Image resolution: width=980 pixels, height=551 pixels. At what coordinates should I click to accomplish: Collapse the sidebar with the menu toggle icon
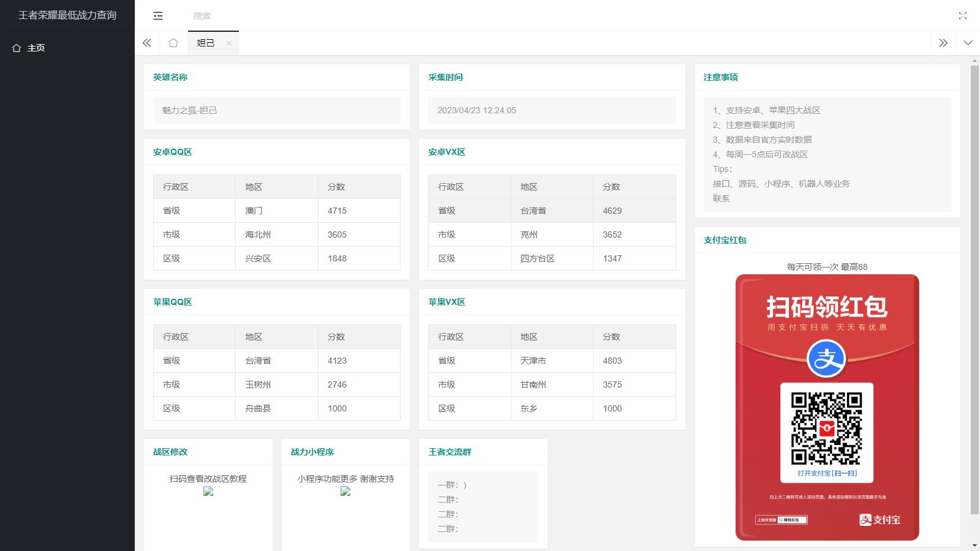[158, 15]
